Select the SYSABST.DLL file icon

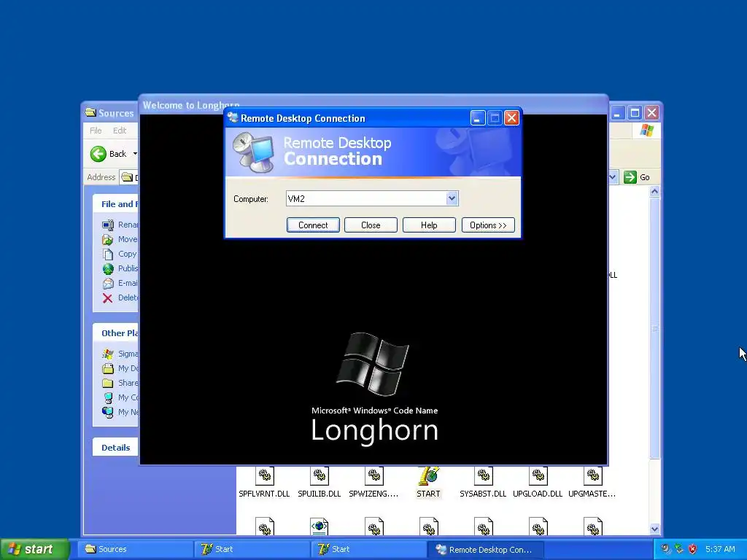click(484, 475)
